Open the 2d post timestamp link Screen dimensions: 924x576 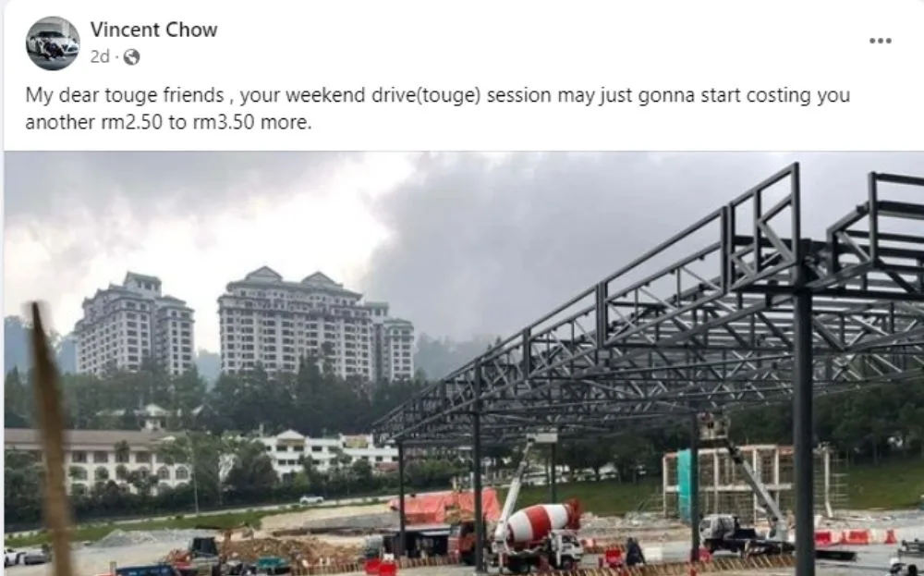[x=100, y=56]
